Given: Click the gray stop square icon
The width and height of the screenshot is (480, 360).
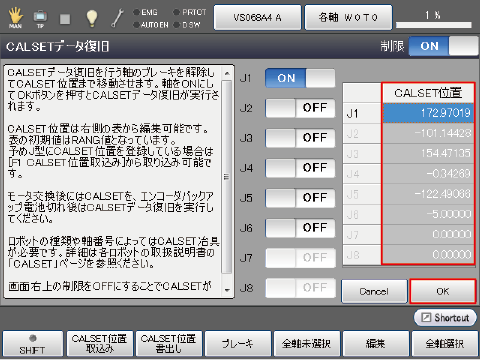Looking at the screenshot, I should pos(65,19).
